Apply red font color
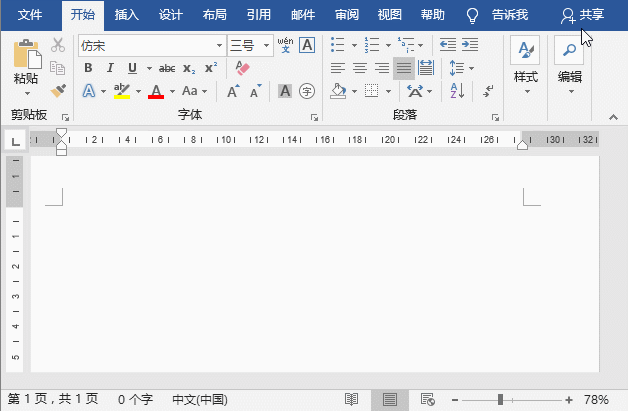 pyautogui.click(x=156, y=91)
